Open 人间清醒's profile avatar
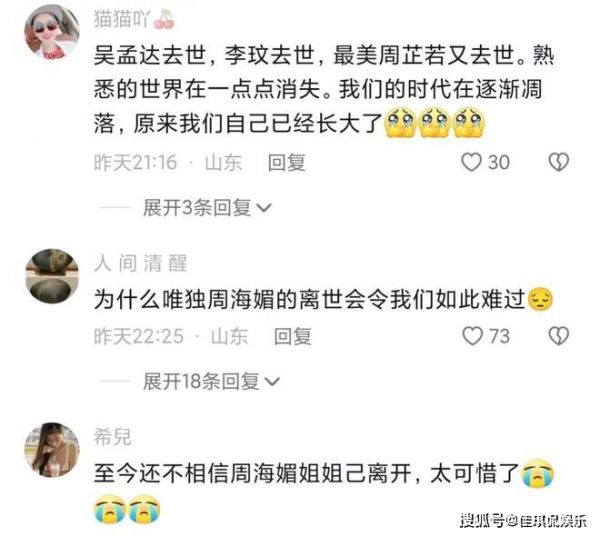 (x=52, y=276)
